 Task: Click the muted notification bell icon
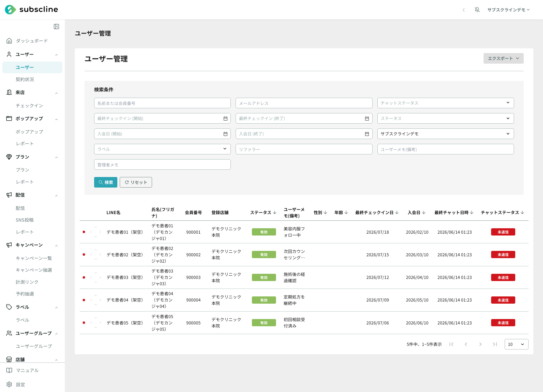[x=477, y=10]
